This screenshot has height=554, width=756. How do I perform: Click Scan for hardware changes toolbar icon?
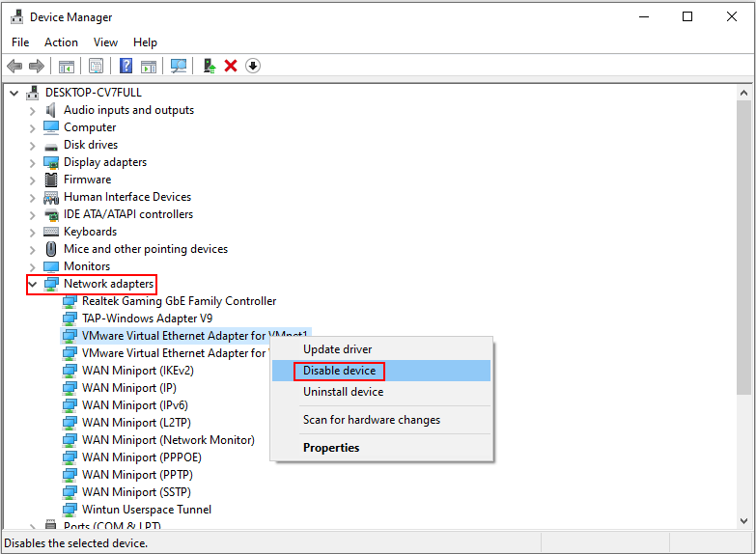[179, 66]
